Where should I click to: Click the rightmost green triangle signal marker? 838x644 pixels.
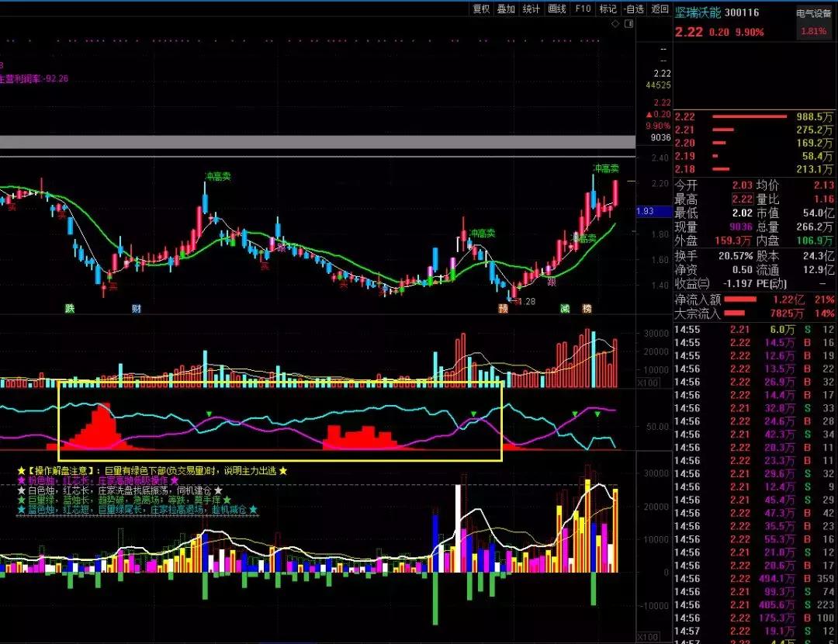(x=597, y=414)
